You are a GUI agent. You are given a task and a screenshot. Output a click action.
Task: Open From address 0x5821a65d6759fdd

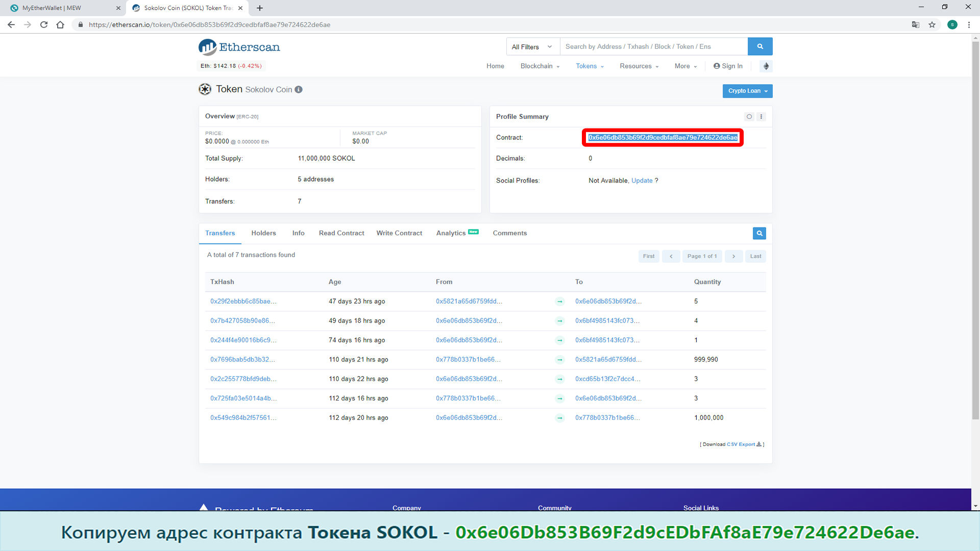469,302
